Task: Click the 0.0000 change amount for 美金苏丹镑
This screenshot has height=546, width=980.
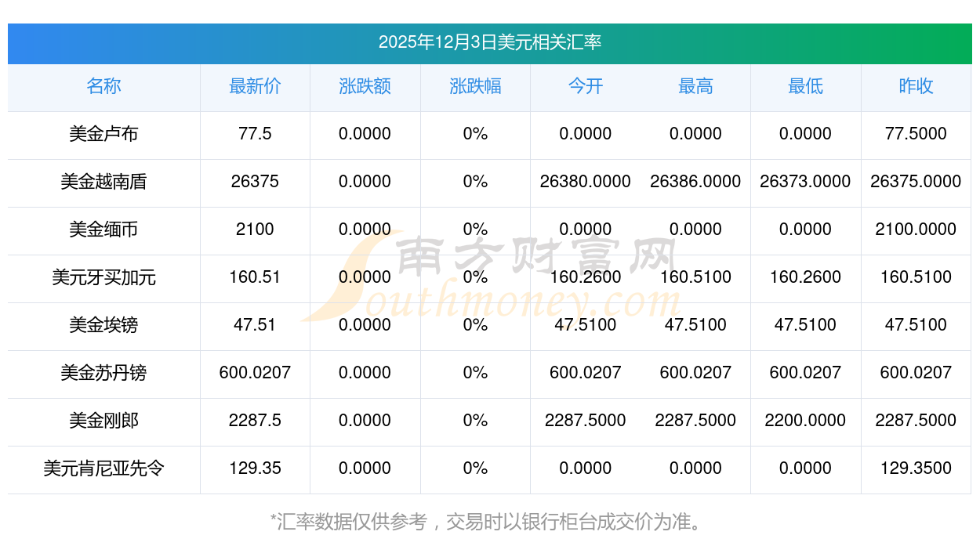Action: pos(365,373)
